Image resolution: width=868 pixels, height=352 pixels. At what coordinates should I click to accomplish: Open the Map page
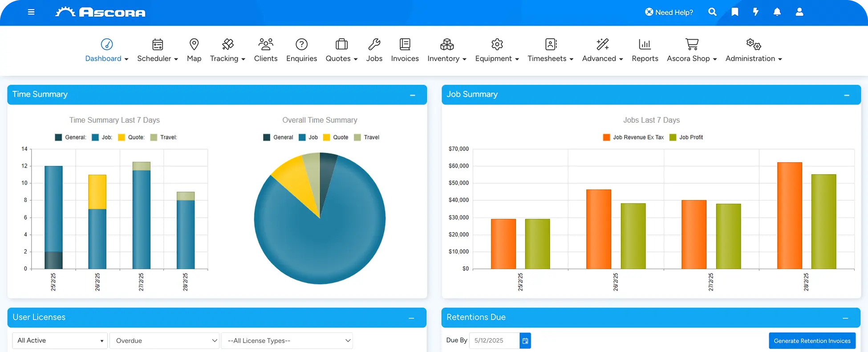tap(194, 50)
